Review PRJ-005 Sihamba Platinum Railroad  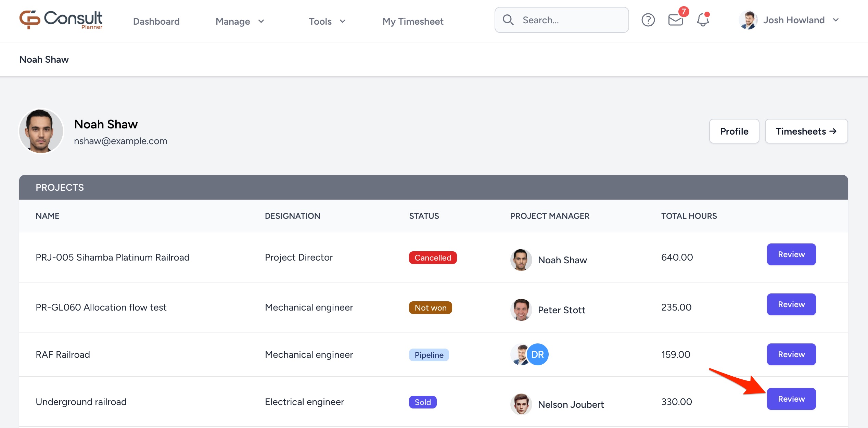[x=791, y=254]
